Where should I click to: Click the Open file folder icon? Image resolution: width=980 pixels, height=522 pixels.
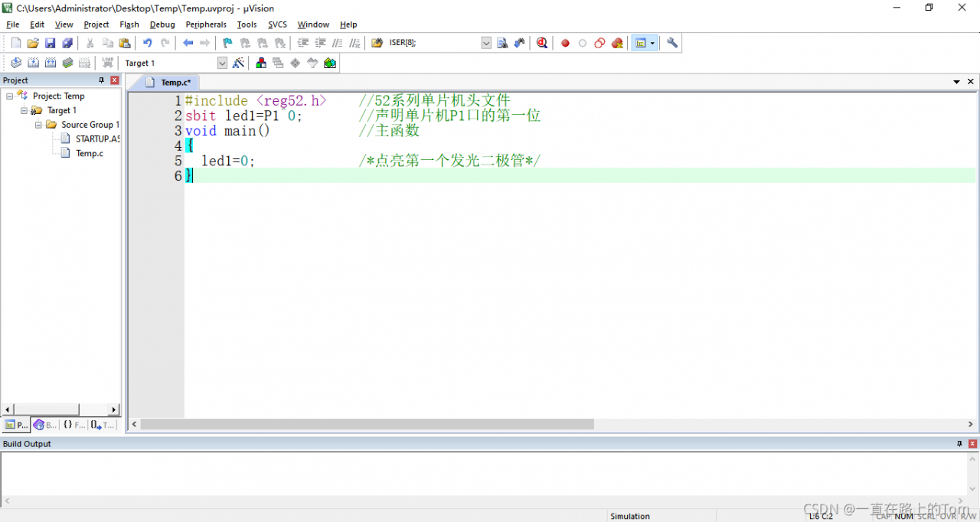click(x=33, y=44)
